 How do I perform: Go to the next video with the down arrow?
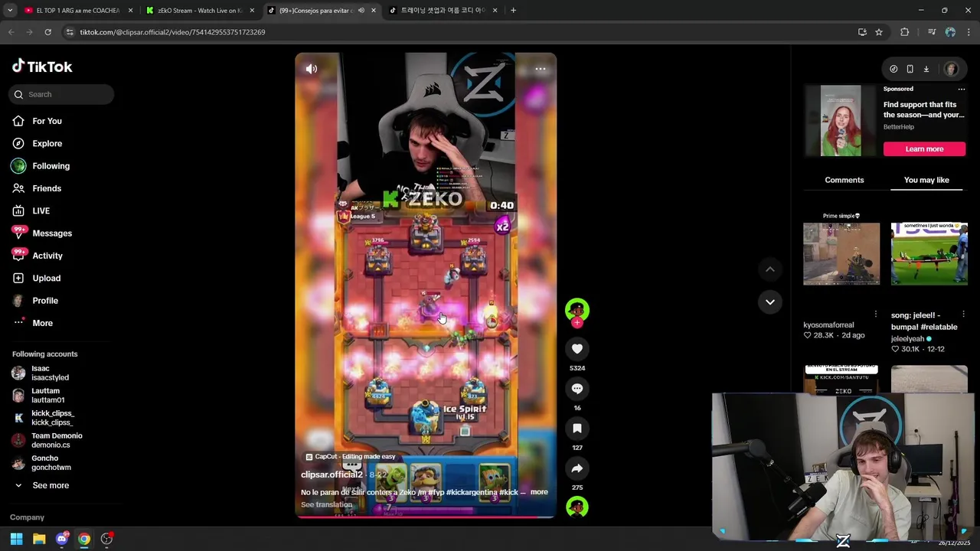coord(770,302)
